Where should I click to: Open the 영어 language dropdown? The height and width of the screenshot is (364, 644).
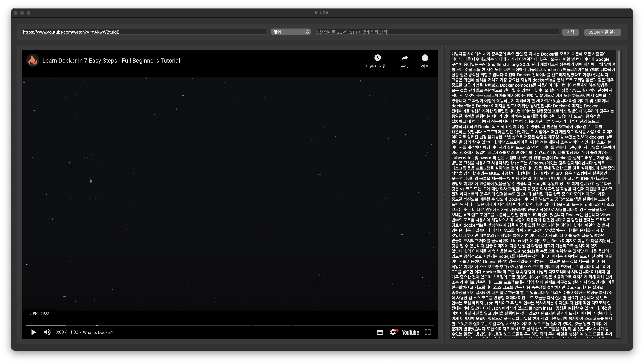pyautogui.click(x=291, y=32)
